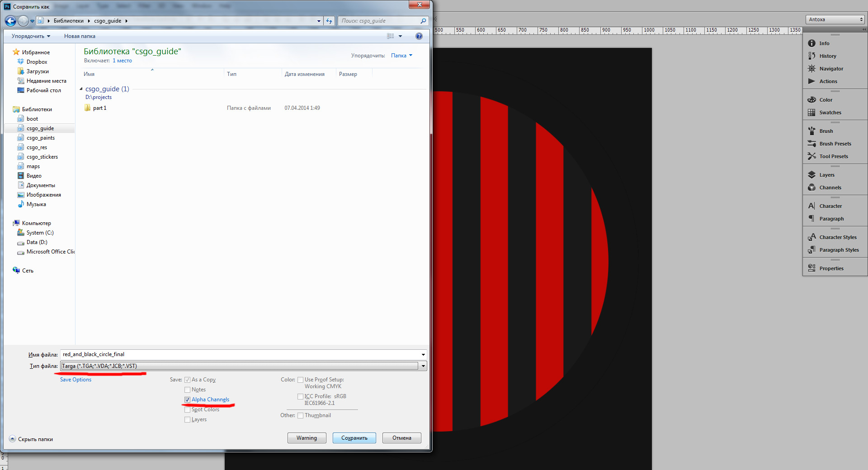Open the file name history dropdown
The image size is (868, 470).
tap(423, 355)
